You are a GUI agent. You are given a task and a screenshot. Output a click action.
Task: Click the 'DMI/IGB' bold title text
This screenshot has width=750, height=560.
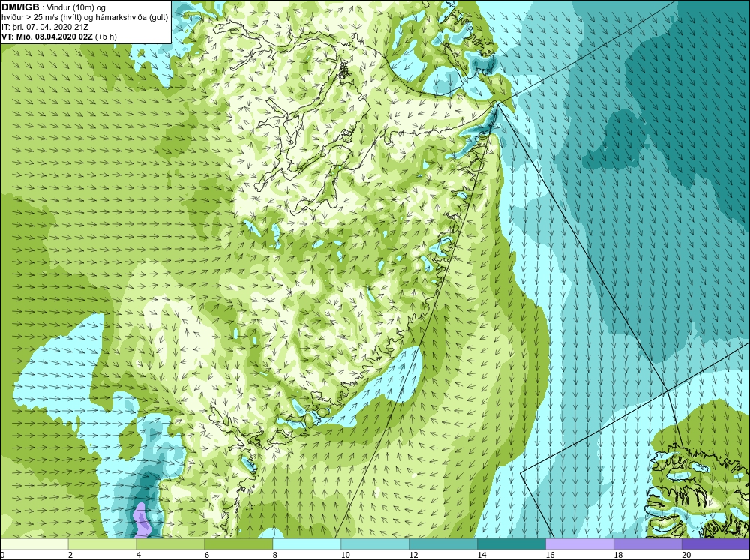pyautogui.click(x=20, y=7)
